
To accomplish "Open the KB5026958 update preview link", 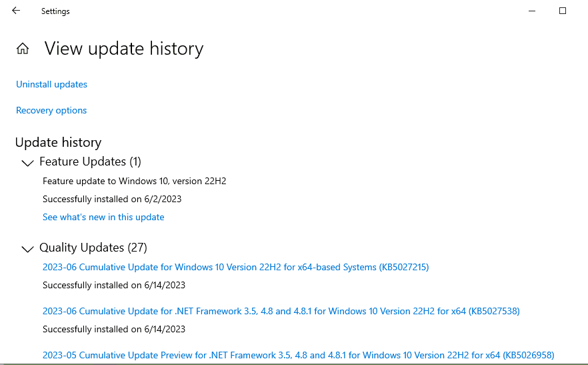I will [x=298, y=355].
